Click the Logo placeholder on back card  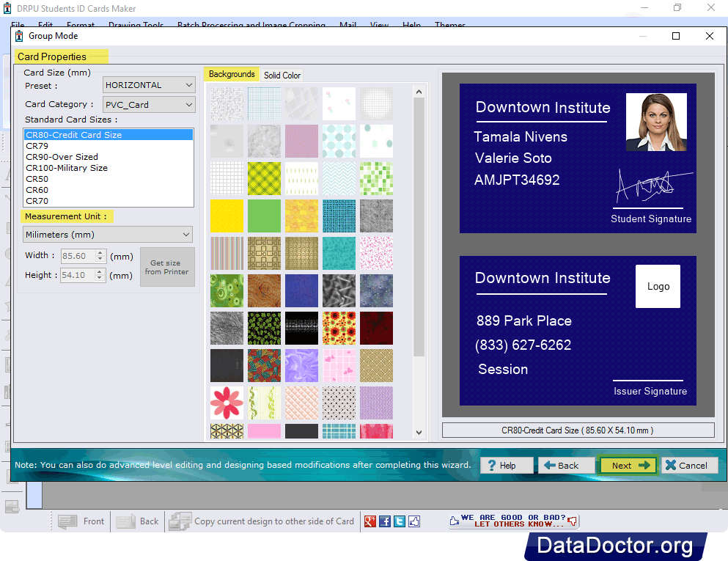click(x=658, y=287)
